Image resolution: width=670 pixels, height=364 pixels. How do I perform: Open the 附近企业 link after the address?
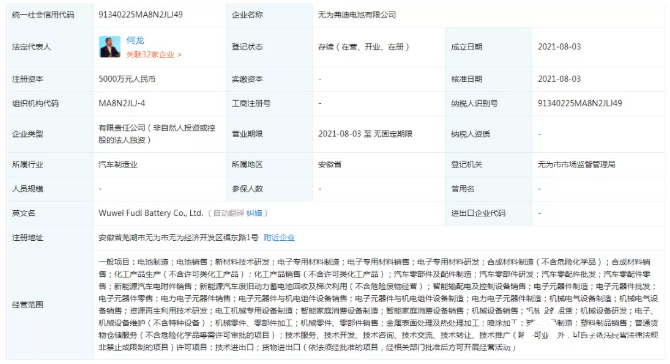[279, 238]
